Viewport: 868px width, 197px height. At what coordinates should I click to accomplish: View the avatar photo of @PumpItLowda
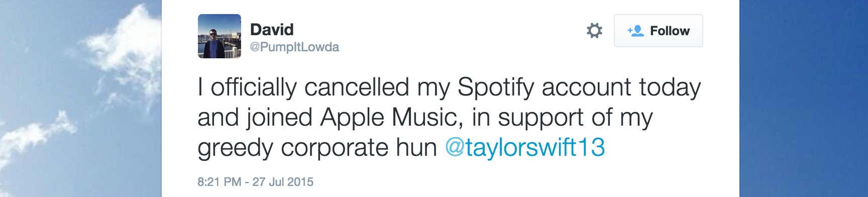pyautogui.click(x=220, y=36)
